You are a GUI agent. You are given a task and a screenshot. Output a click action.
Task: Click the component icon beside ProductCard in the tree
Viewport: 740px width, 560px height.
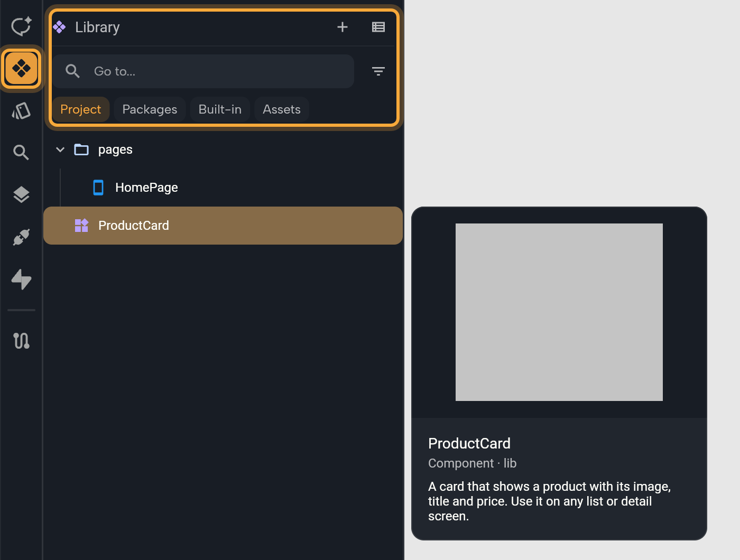coord(81,226)
